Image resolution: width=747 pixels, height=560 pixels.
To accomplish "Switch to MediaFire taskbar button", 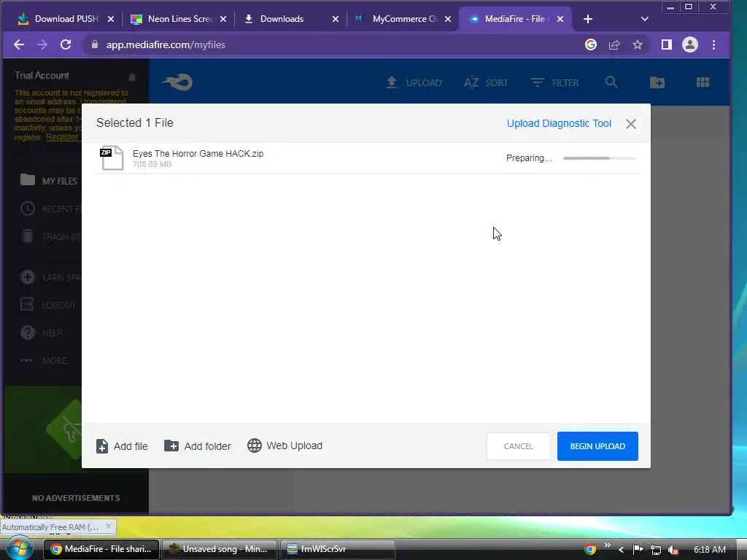I will pyautogui.click(x=101, y=549).
